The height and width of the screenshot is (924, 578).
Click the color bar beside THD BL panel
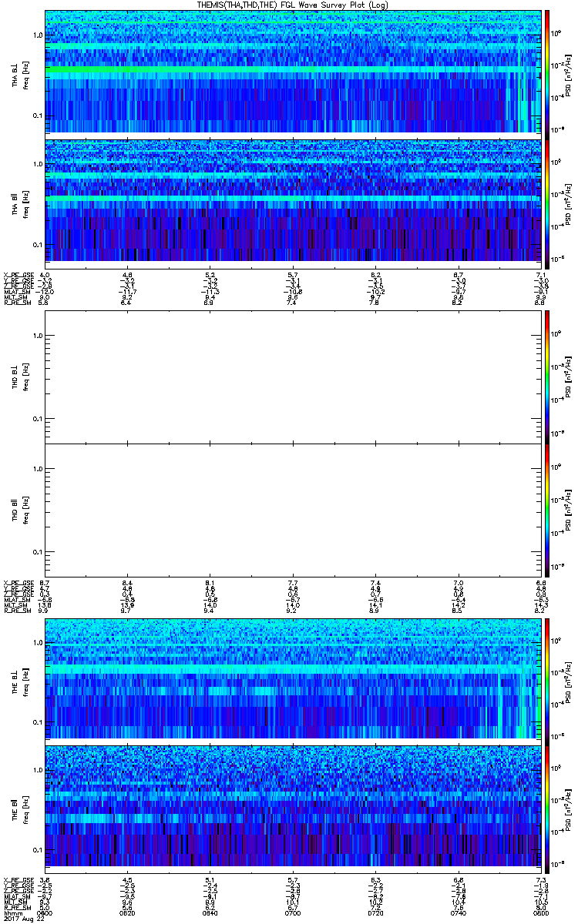click(x=547, y=376)
